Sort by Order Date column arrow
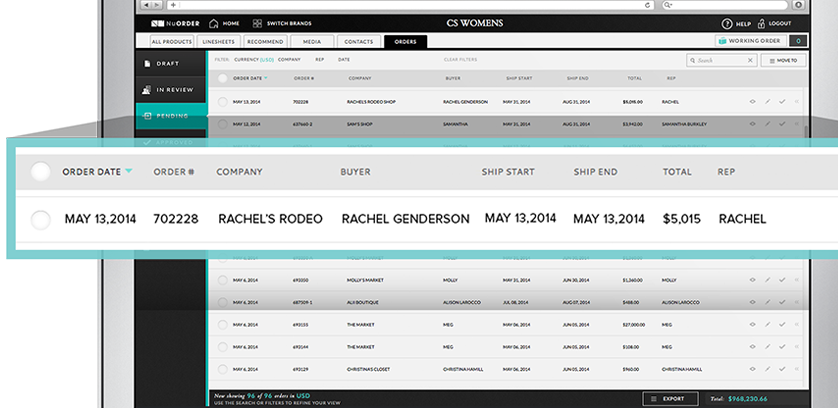The height and width of the screenshot is (408, 838). (266, 79)
